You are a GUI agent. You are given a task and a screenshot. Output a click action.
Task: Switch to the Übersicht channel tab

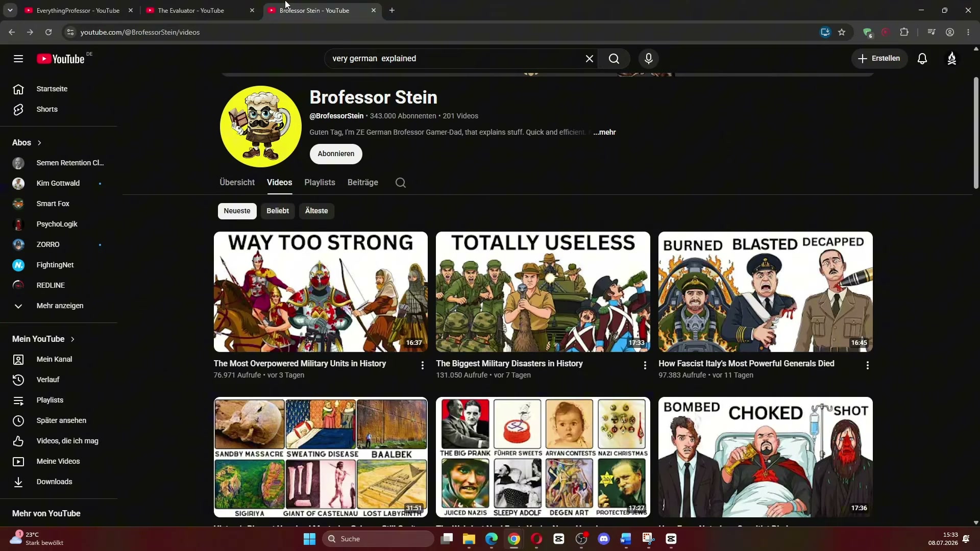pyautogui.click(x=237, y=183)
